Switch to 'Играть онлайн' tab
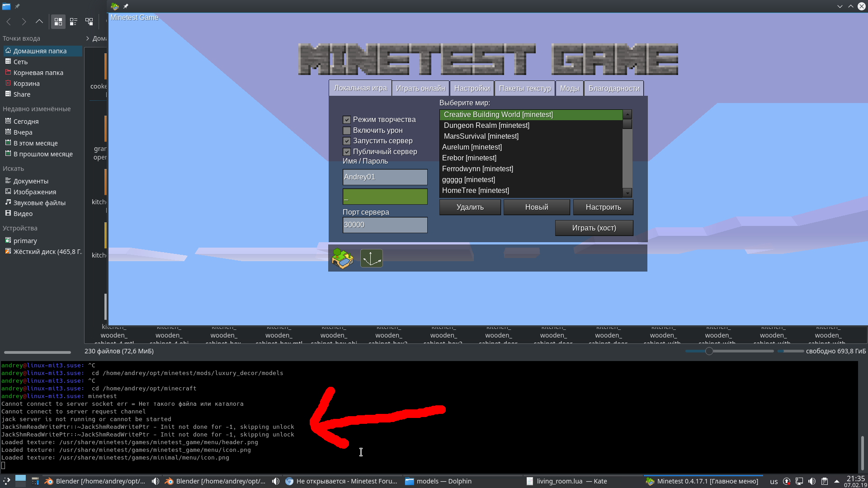The image size is (868, 488). (x=420, y=89)
